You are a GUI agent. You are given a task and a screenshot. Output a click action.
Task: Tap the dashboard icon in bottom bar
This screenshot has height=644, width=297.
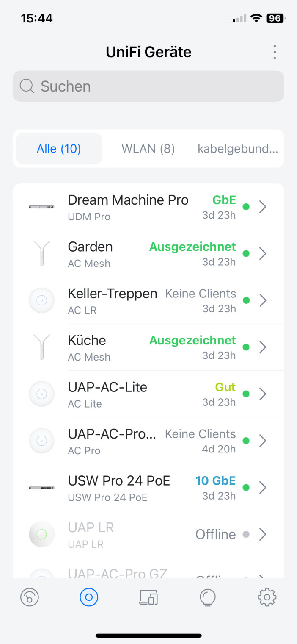coord(30,597)
